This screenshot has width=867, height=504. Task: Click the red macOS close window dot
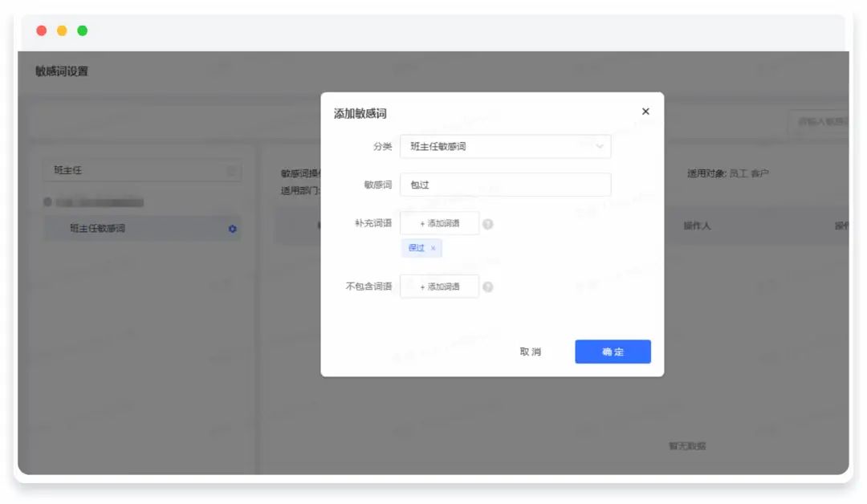42,30
